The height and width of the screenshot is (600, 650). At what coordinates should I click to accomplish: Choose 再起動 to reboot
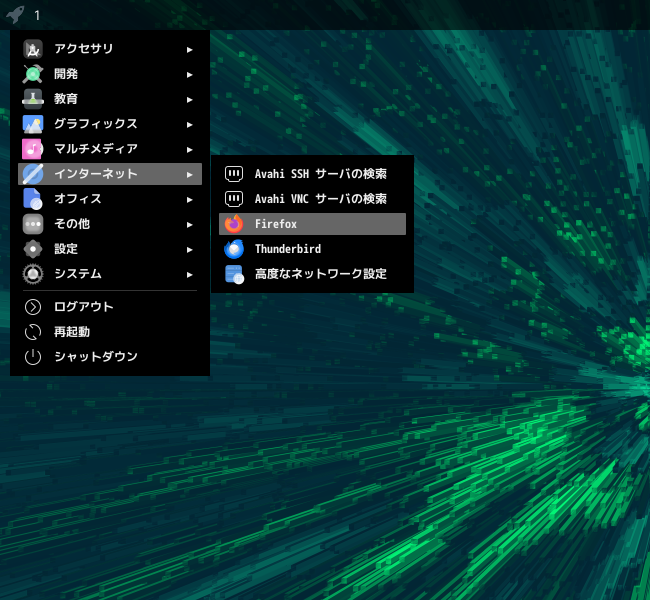click(x=110, y=332)
